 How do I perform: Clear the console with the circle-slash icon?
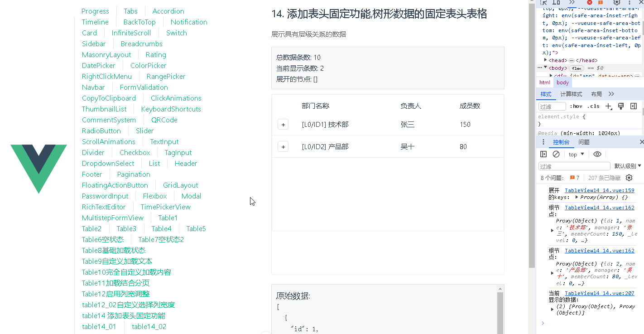coord(557,154)
